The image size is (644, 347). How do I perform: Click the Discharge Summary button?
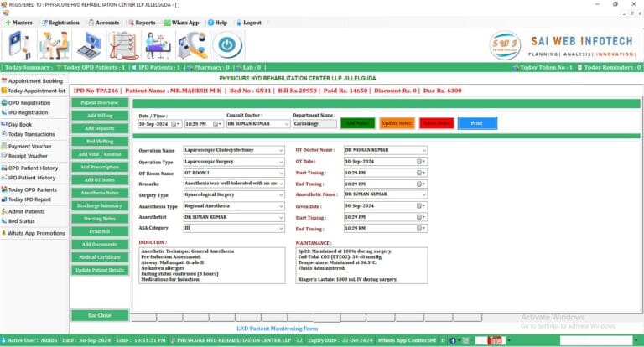100,205
